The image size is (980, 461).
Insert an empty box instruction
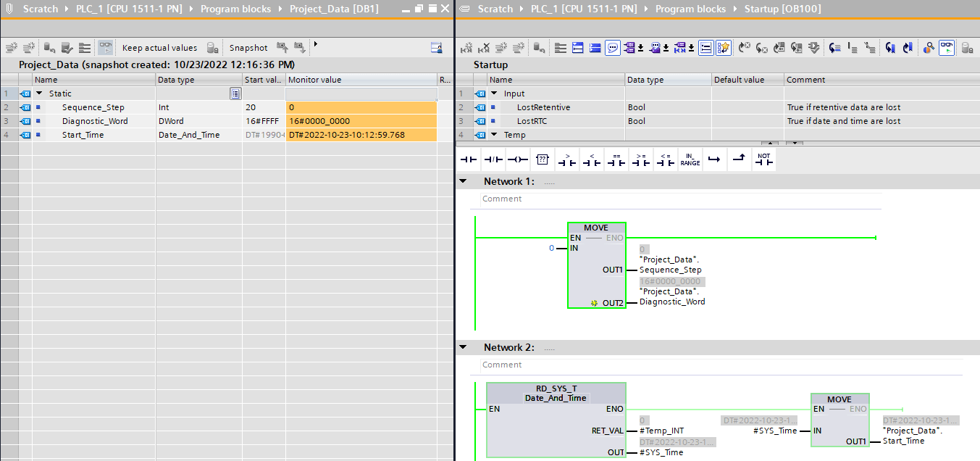[x=542, y=159]
